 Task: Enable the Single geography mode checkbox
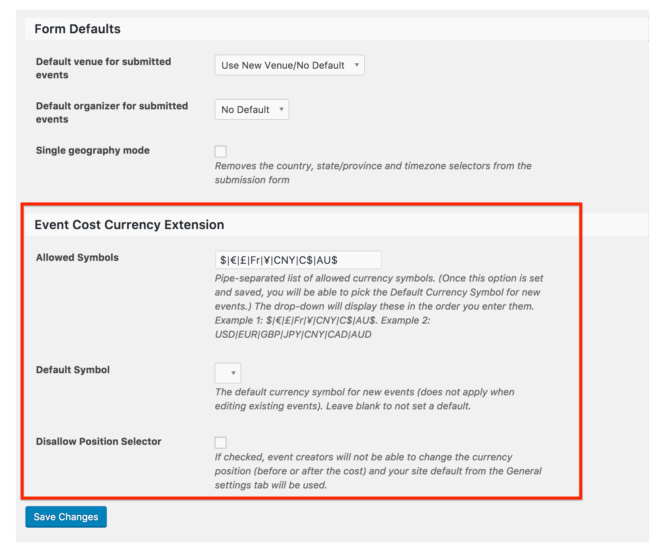[221, 152]
